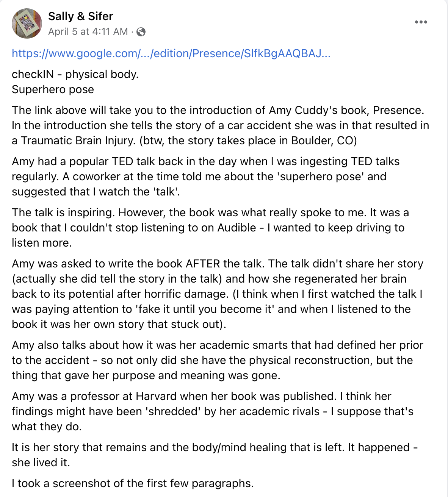Open the post options three-dot menu

click(421, 22)
